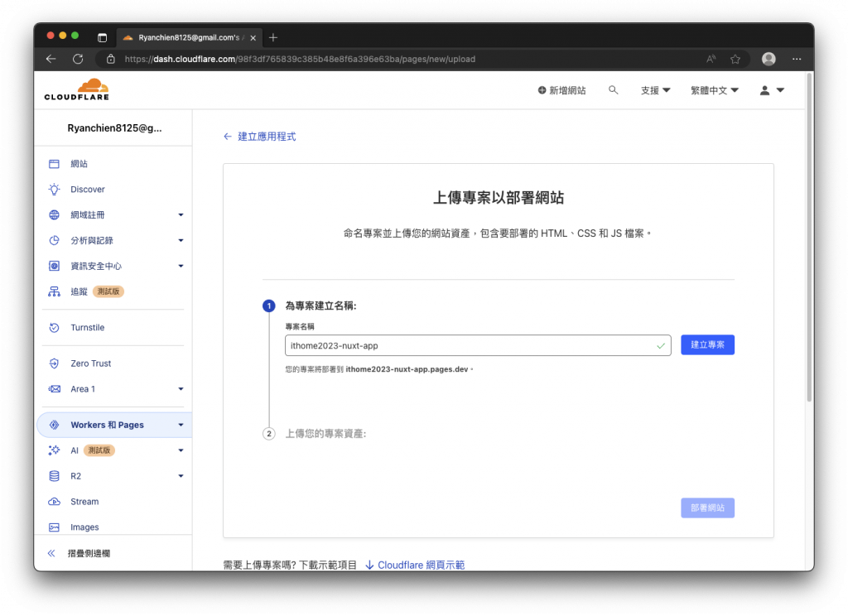The image size is (848, 616).
Task: Open the 繁體中文 language dropdown
Action: [715, 90]
